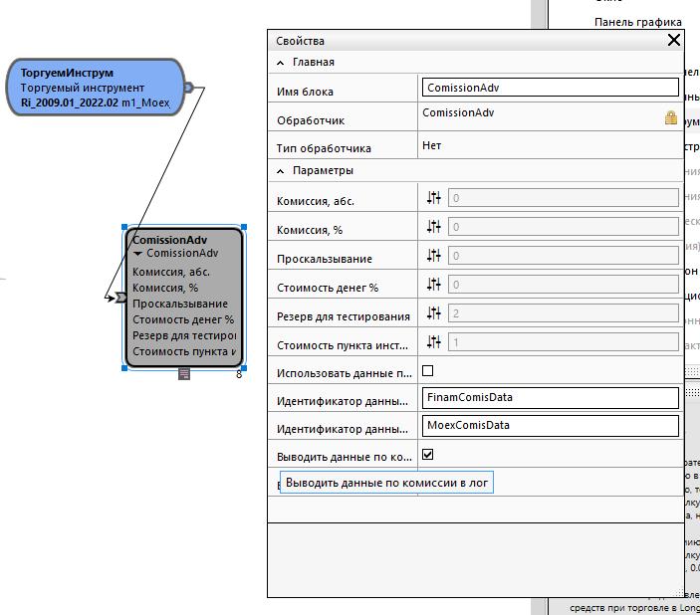
Task: Enable the Использовать данные checkbox
Action: click(428, 370)
